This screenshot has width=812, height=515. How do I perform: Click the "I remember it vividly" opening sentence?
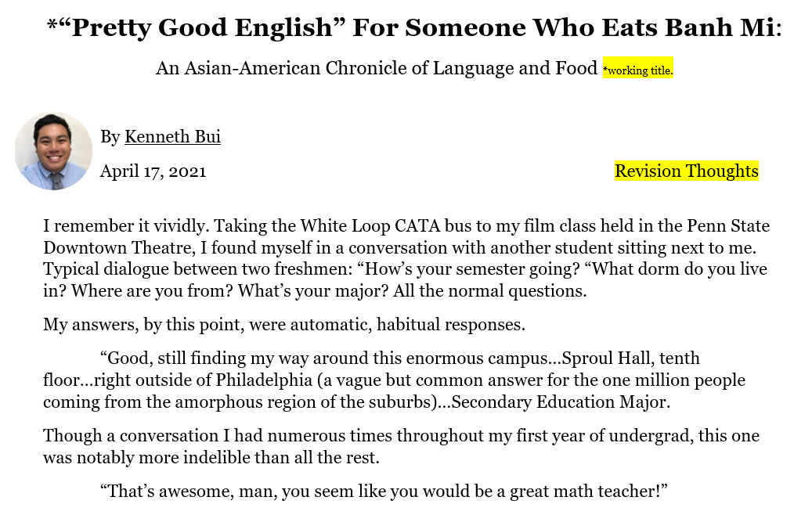point(126,227)
